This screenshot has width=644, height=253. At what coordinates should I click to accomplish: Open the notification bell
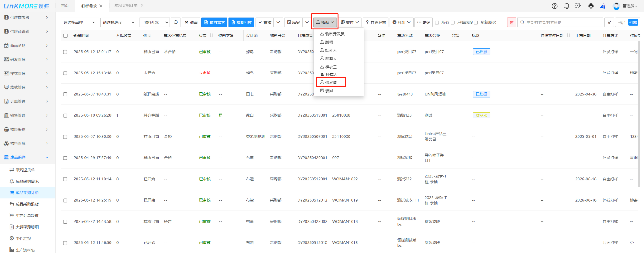click(x=567, y=6)
